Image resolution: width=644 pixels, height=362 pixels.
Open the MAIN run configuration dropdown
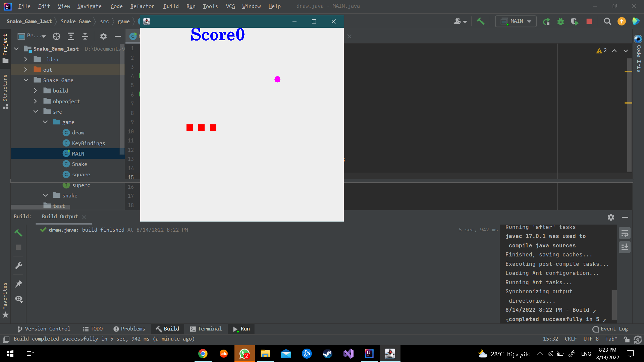click(x=529, y=21)
